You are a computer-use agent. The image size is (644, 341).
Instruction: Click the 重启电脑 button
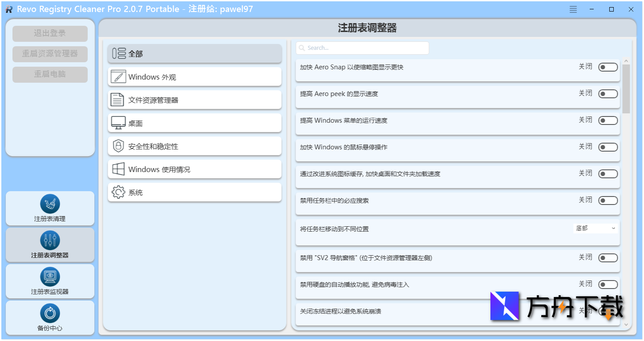[x=49, y=74]
